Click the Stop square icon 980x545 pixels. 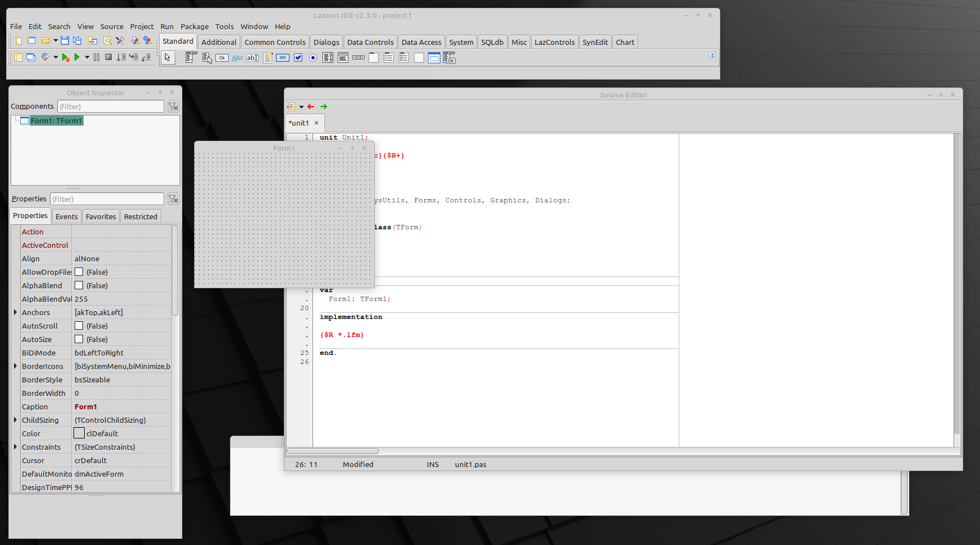[x=108, y=57]
